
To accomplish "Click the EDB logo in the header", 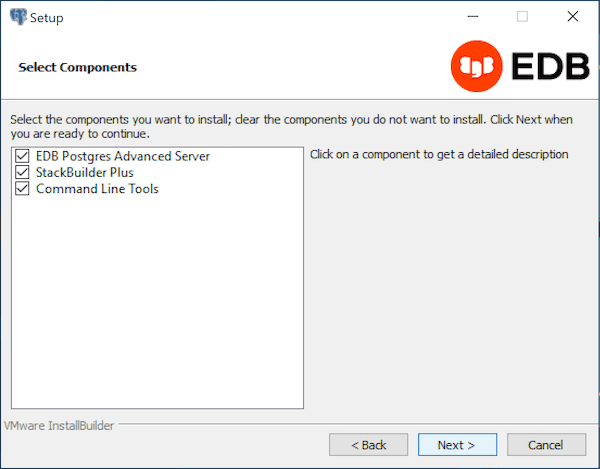I will pyautogui.click(x=518, y=66).
